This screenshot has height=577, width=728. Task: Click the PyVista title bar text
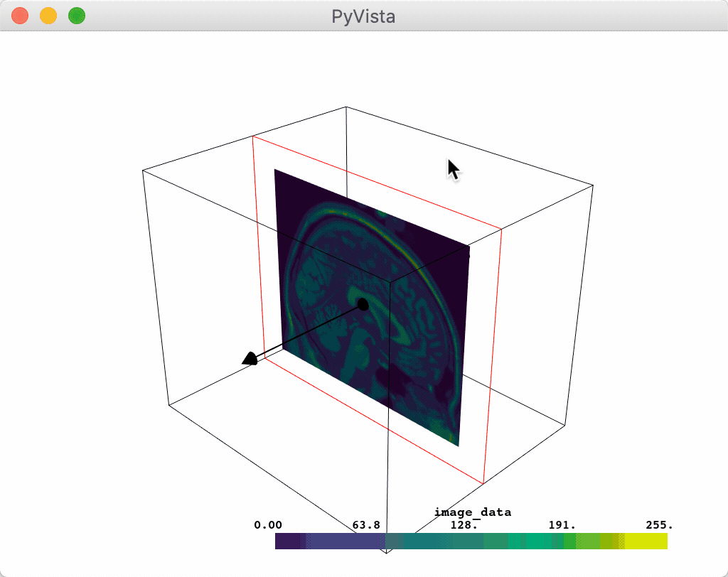tap(363, 15)
